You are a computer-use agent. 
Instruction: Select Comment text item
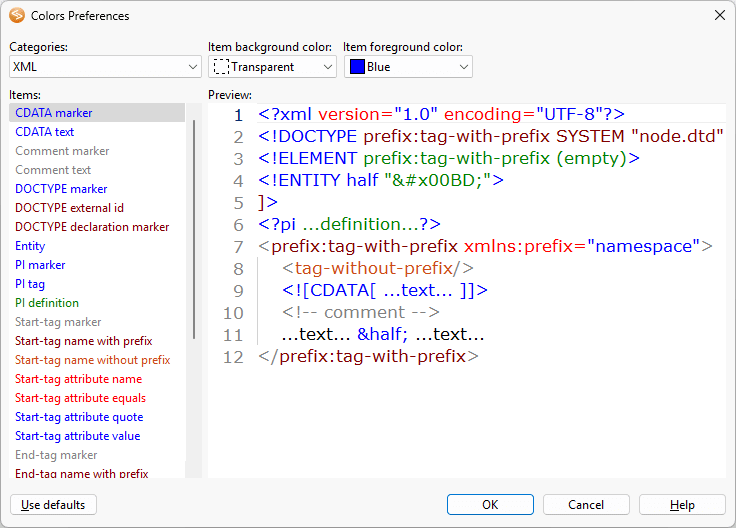tap(97, 170)
